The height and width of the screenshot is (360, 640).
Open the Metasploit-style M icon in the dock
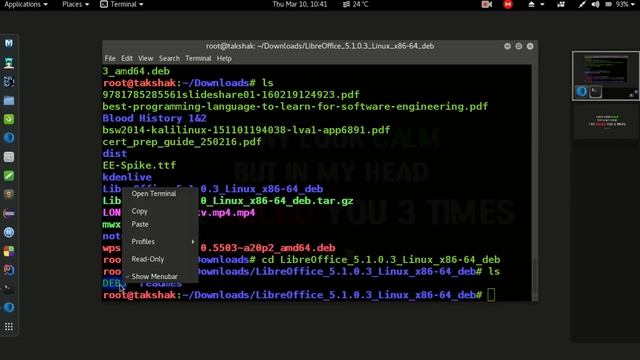tap(9, 43)
